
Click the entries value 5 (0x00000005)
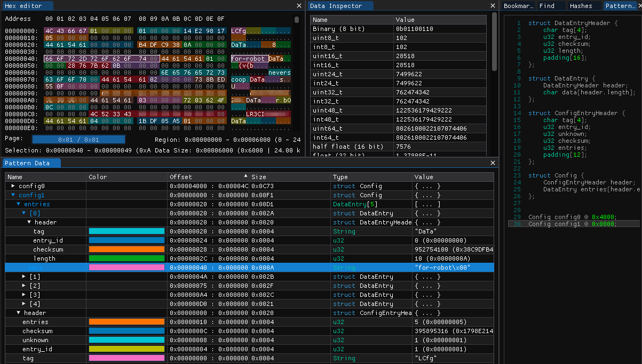click(440, 322)
